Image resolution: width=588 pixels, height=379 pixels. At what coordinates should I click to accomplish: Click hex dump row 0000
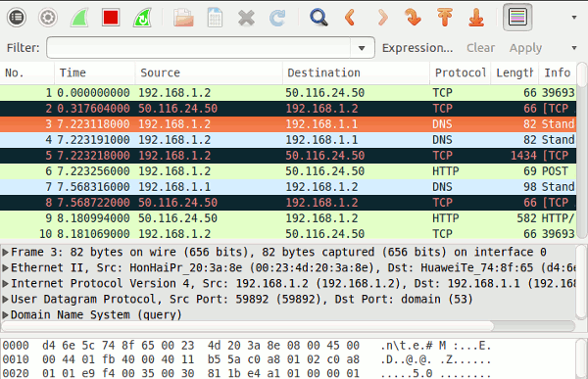click(247, 346)
